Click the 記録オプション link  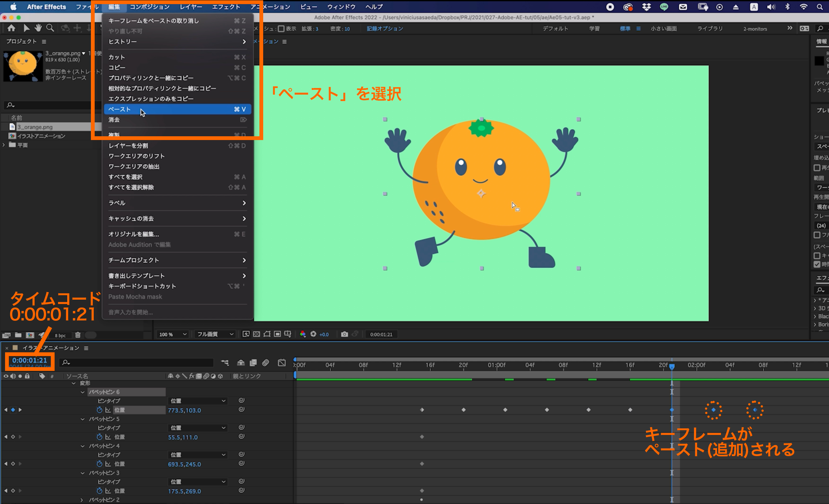click(x=385, y=29)
